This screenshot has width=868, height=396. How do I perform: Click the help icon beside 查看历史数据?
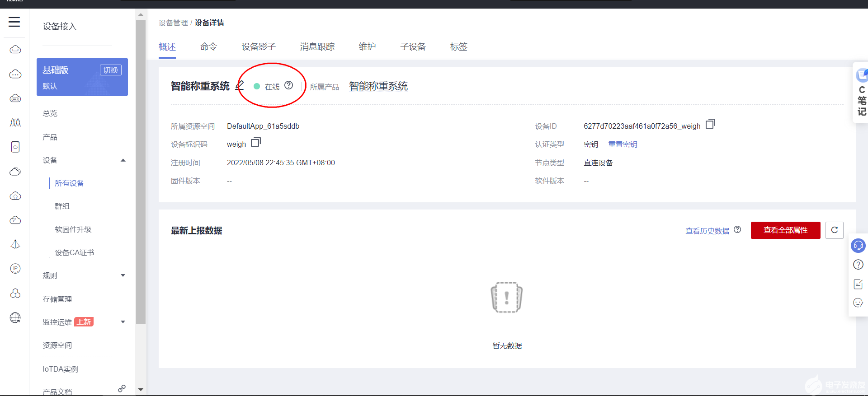[737, 229]
